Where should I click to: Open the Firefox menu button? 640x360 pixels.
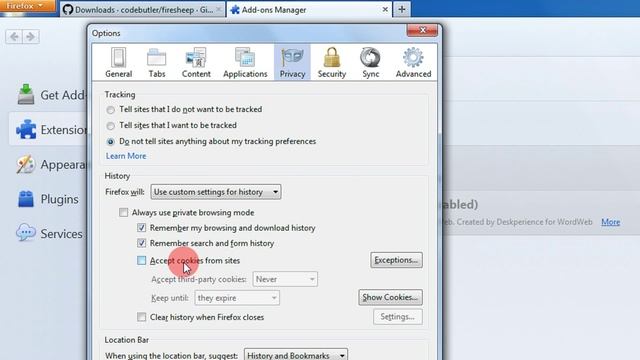[28, 6]
